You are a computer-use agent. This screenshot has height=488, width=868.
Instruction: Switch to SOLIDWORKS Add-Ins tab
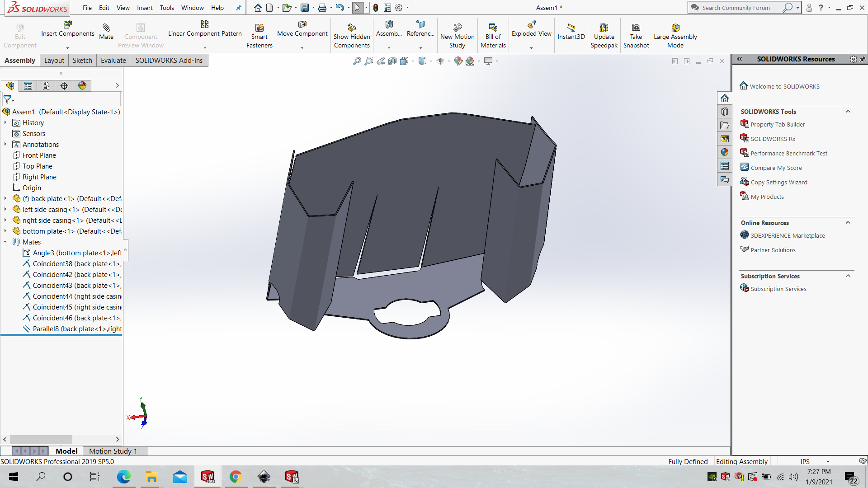point(169,61)
